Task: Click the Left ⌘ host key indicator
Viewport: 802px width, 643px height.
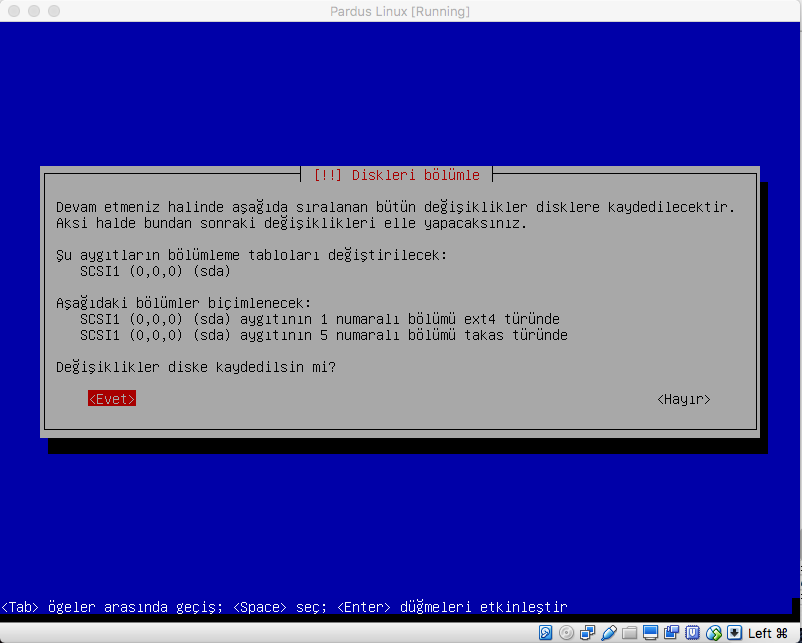Action: 767,633
